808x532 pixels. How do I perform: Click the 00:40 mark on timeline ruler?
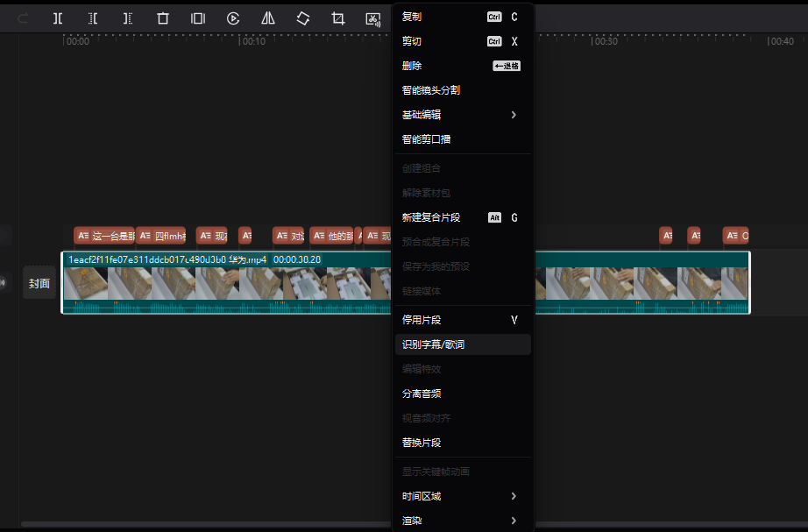tap(783, 41)
